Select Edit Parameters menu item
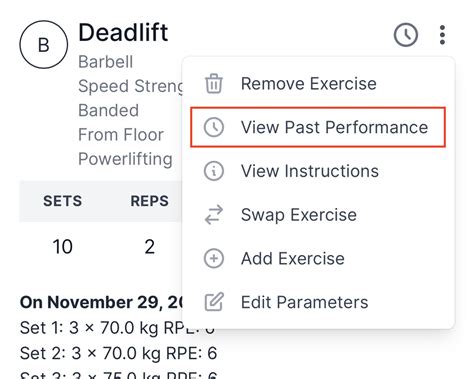 318,302
